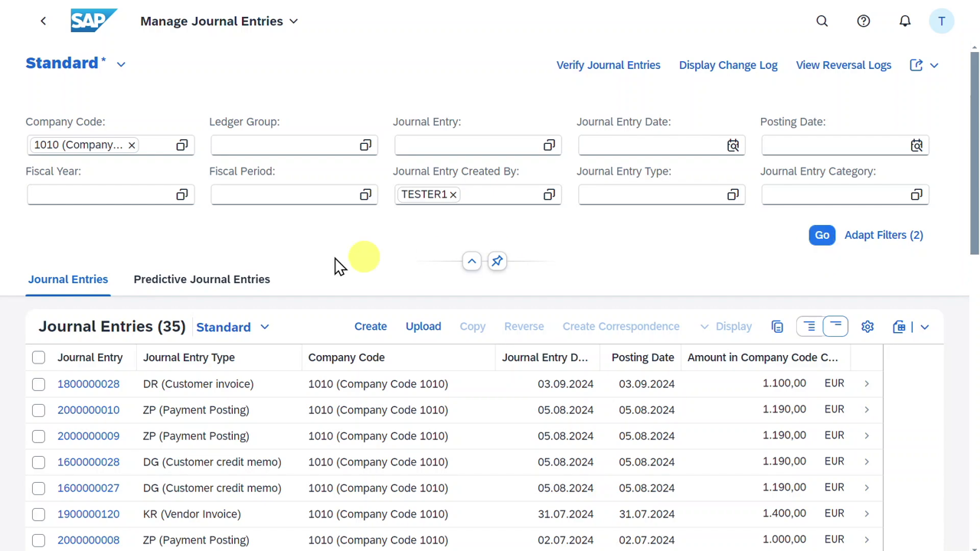Open value help for Journal Entry Category
The width and height of the screenshot is (980, 551).
point(917,195)
